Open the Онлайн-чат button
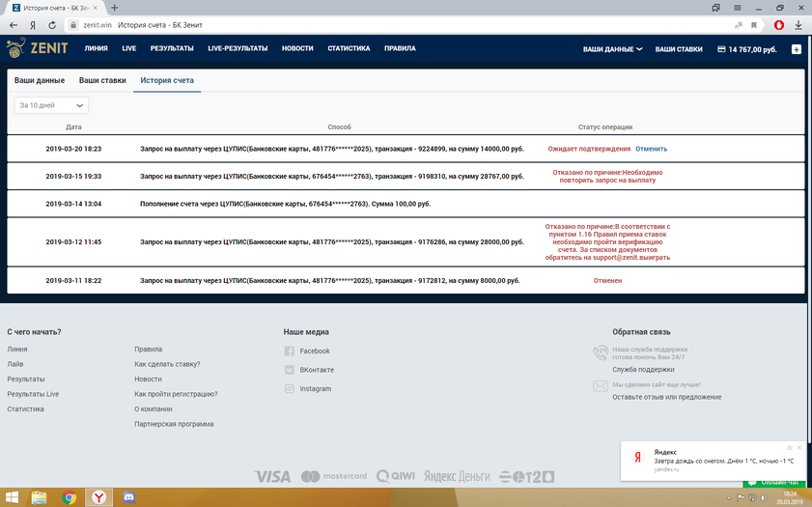The width and height of the screenshot is (812, 507). click(772, 484)
